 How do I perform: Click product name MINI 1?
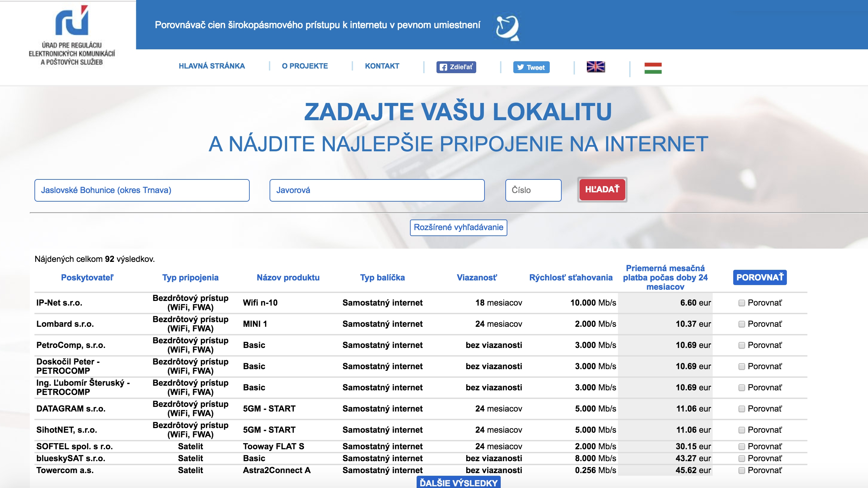coord(255,324)
